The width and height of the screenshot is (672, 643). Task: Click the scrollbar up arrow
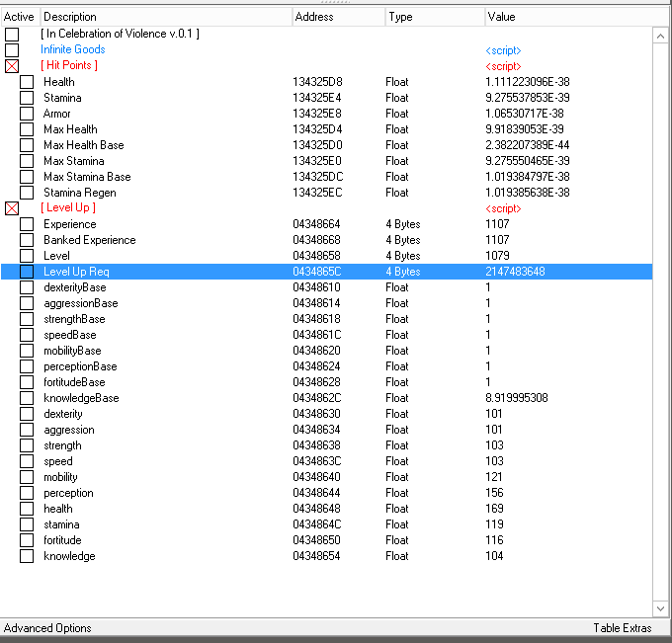pos(660,36)
